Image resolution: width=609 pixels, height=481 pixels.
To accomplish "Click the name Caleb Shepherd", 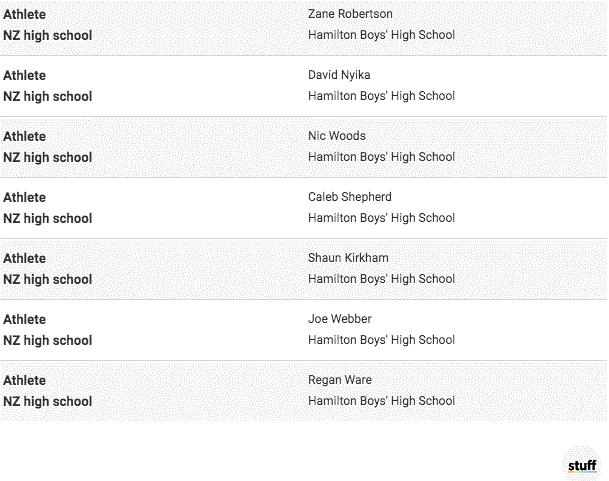I will point(350,197).
